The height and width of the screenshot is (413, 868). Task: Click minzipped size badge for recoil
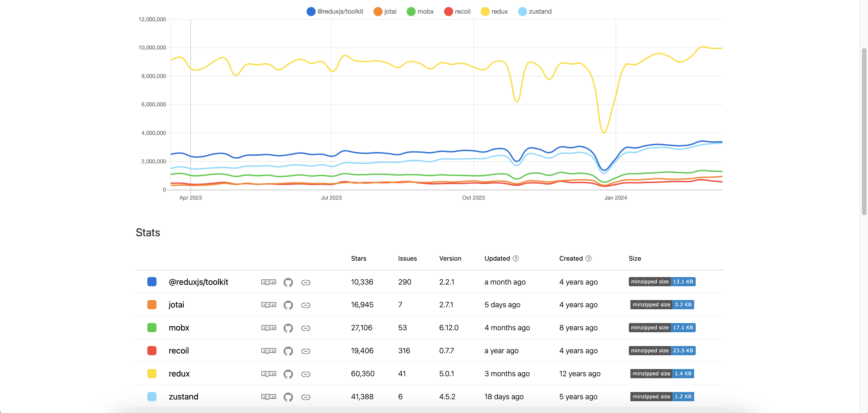pos(662,351)
